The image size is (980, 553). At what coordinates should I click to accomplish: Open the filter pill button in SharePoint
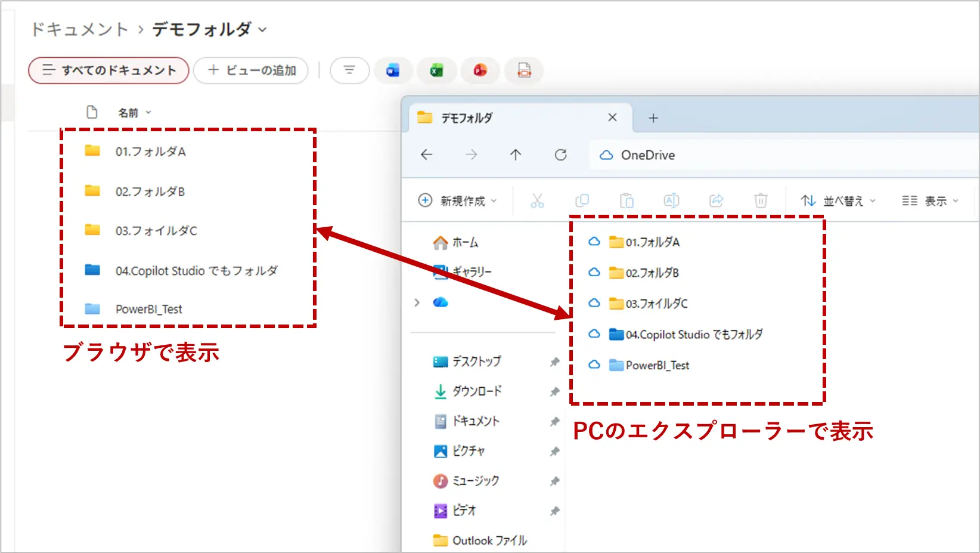(x=349, y=70)
